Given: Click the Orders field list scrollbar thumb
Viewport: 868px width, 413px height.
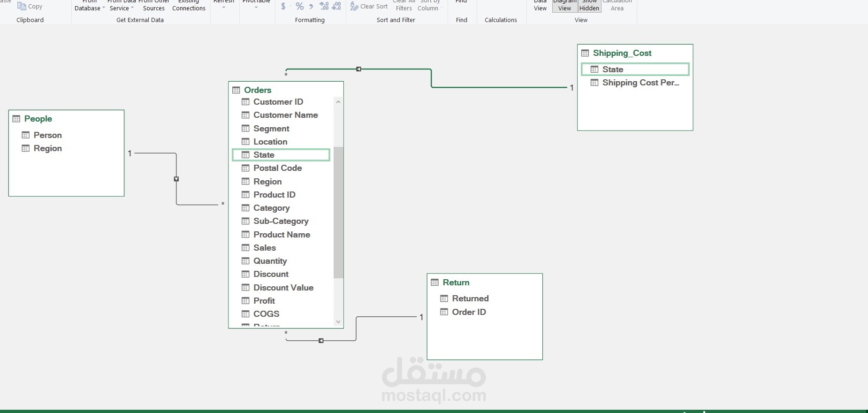Looking at the screenshot, I should (x=338, y=212).
